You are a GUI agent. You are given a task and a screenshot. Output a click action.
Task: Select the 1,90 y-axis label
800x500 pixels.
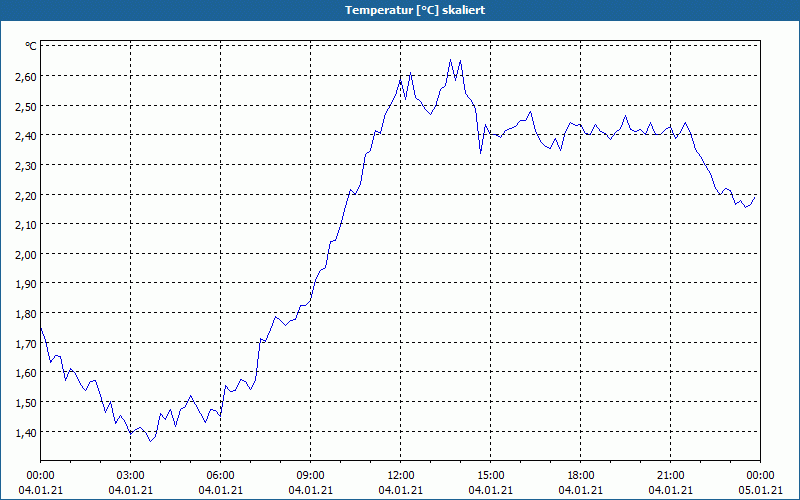click(x=26, y=284)
